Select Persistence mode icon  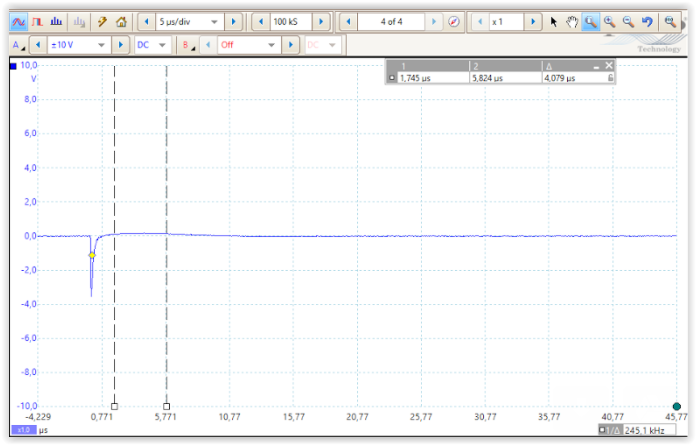(37, 21)
